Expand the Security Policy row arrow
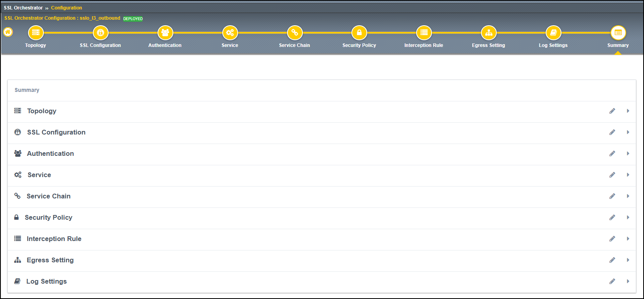Image resolution: width=644 pixels, height=299 pixels. pyautogui.click(x=628, y=217)
